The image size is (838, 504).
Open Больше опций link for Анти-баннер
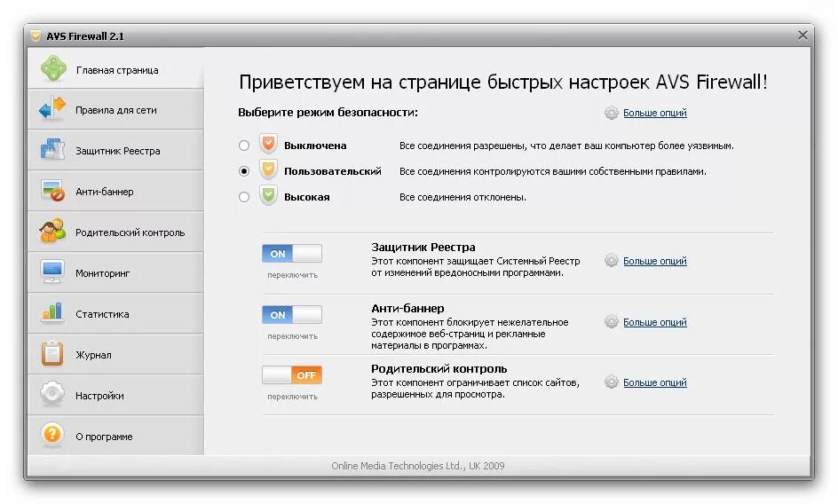click(655, 322)
